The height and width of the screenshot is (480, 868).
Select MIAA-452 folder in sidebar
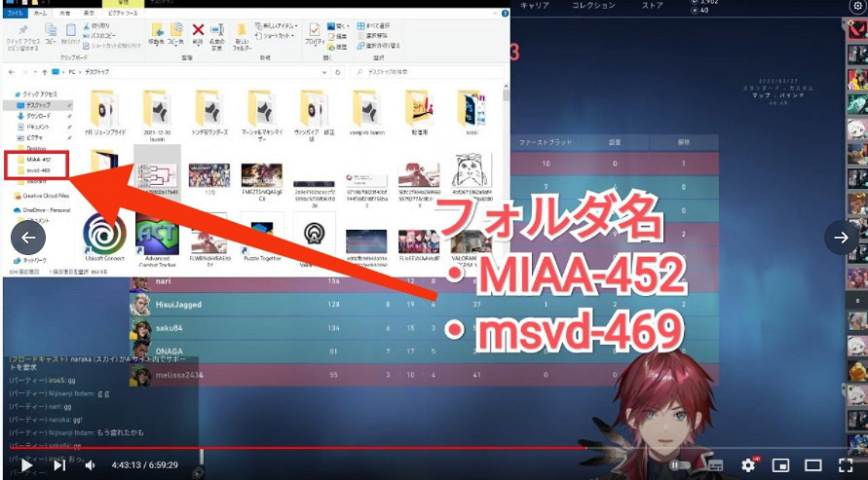pos(39,160)
